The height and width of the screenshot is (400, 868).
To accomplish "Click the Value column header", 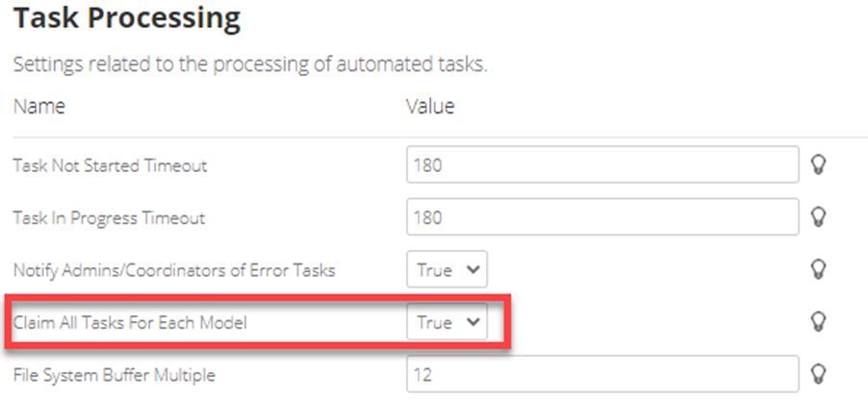I will pos(430,106).
